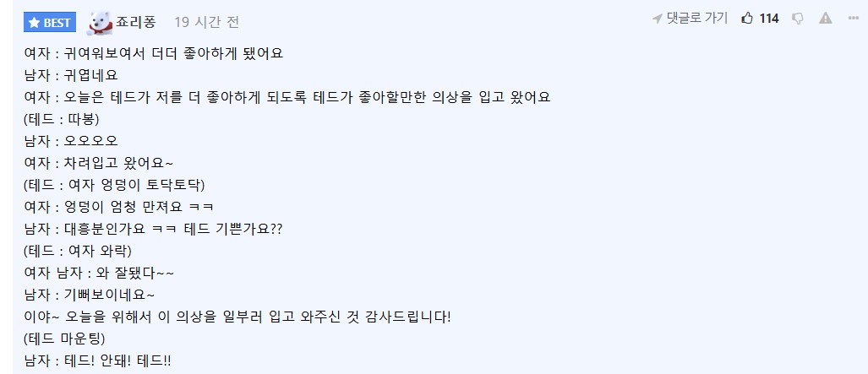This screenshot has height=374, width=868.
Task: Click the like count 114
Action: point(768,19)
